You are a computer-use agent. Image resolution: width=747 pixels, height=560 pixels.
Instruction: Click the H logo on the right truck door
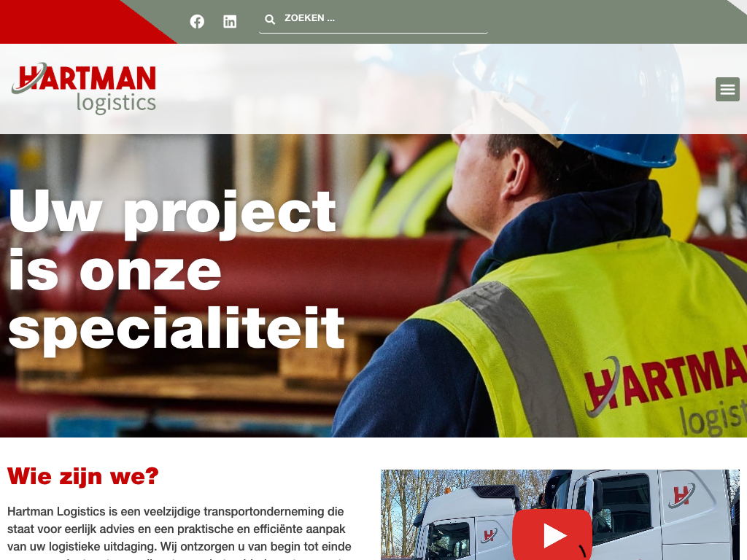click(681, 496)
